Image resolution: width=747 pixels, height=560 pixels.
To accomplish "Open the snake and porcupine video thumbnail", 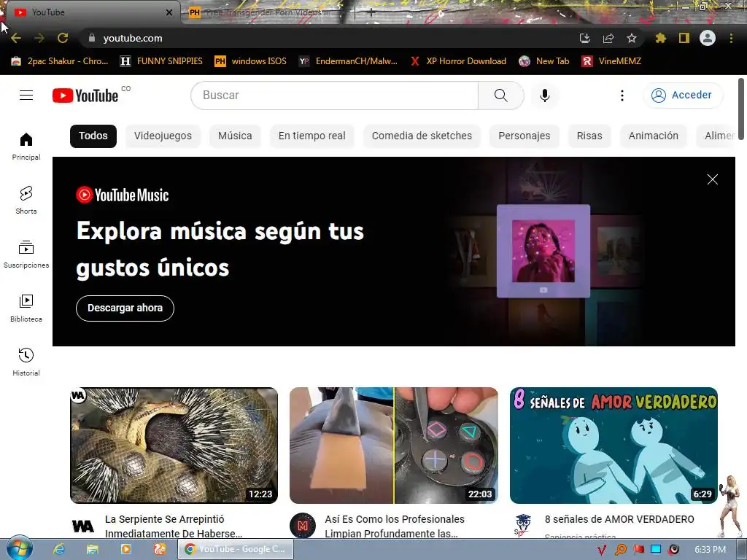I will [x=174, y=446].
